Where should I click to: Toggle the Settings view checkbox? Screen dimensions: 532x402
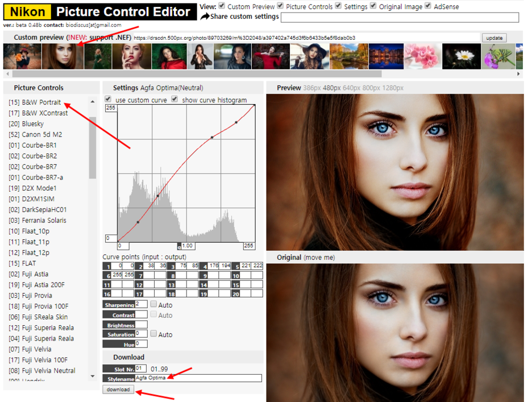click(338, 6)
